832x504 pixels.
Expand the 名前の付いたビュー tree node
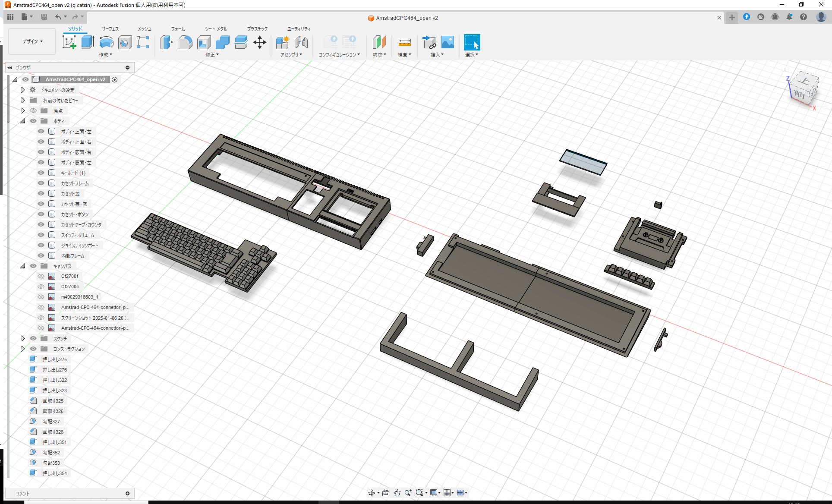click(x=22, y=100)
